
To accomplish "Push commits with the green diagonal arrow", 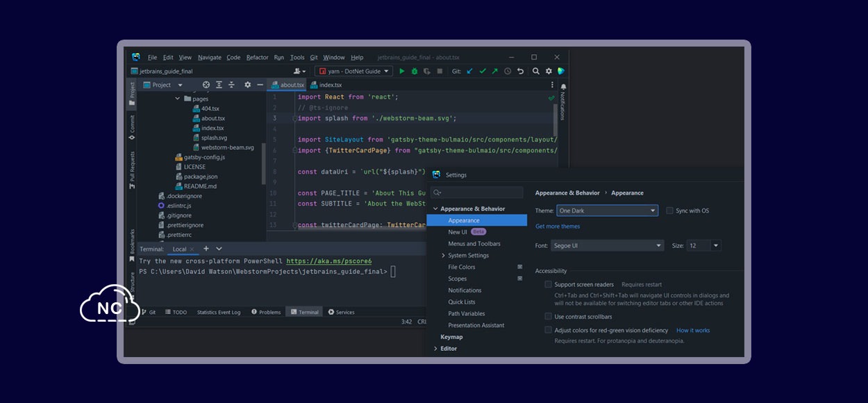I will click(x=494, y=71).
